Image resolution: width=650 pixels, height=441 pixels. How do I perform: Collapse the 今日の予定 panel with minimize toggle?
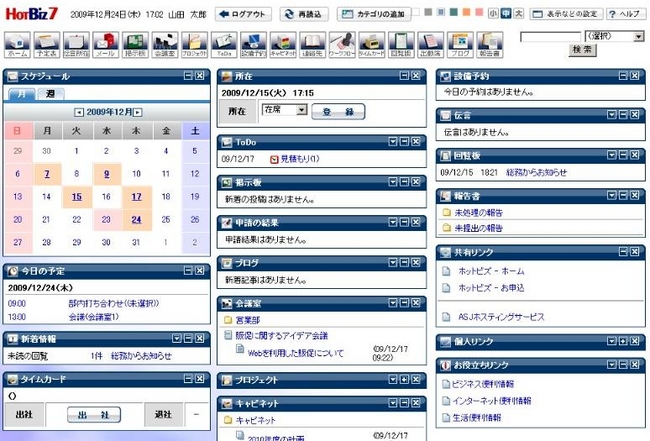click(188, 270)
